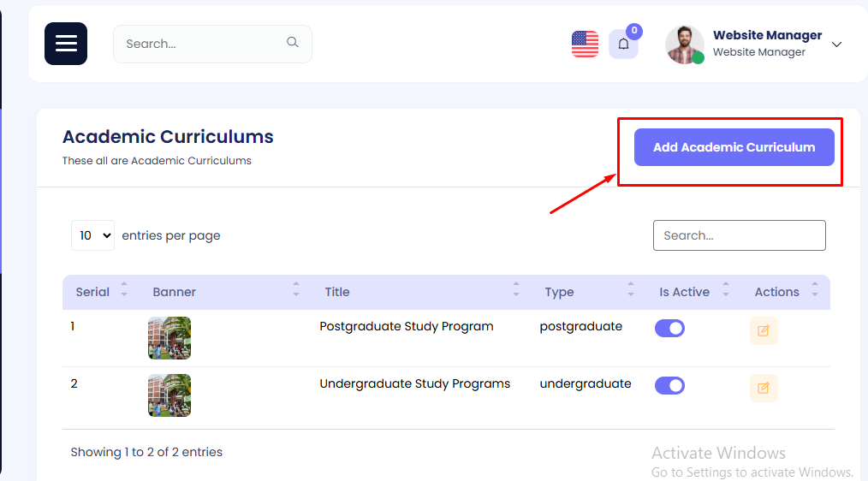The height and width of the screenshot is (481, 868).
Task: Toggle Is Active for Postgraduate Study Program
Action: pos(669,328)
